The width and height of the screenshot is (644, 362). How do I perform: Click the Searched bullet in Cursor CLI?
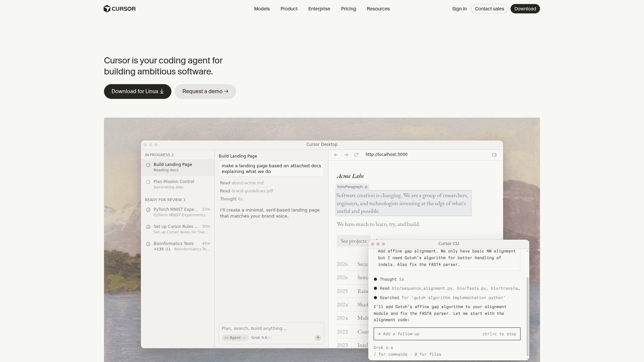pyautogui.click(x=375, y=298)
